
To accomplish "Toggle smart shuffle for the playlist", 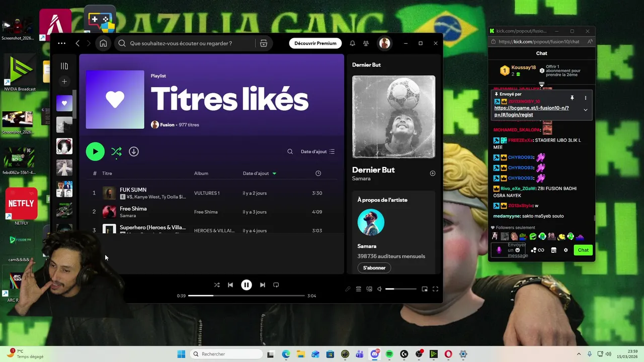I will 116,151.
